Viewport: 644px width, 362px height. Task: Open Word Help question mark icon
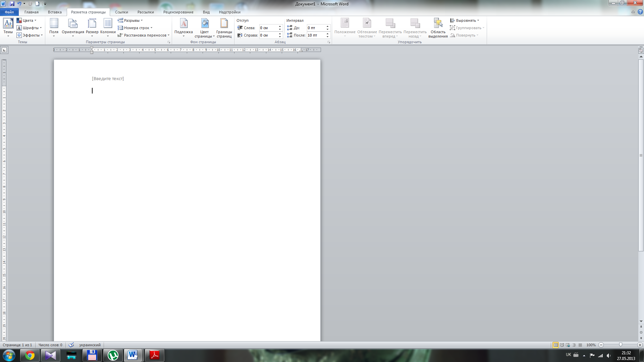tap(640, 12)
